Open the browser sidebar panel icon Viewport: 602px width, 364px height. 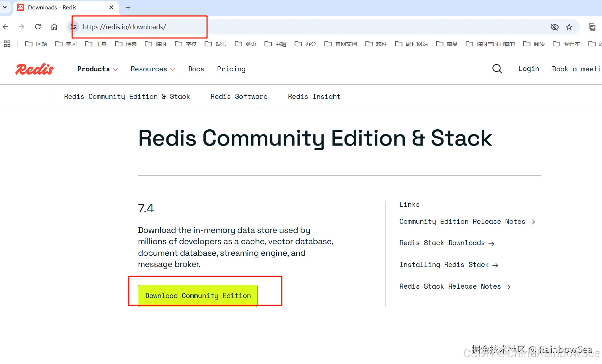(592, 27)
